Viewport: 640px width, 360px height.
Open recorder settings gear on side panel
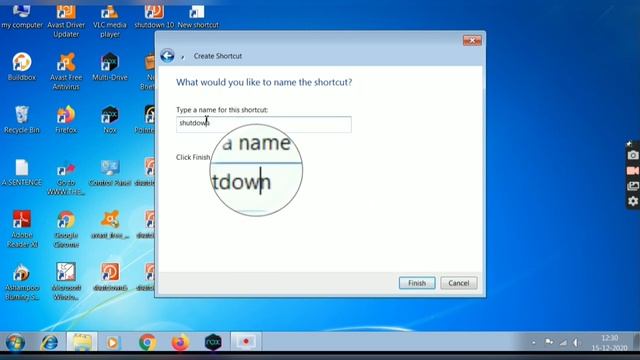coord(633,201)
